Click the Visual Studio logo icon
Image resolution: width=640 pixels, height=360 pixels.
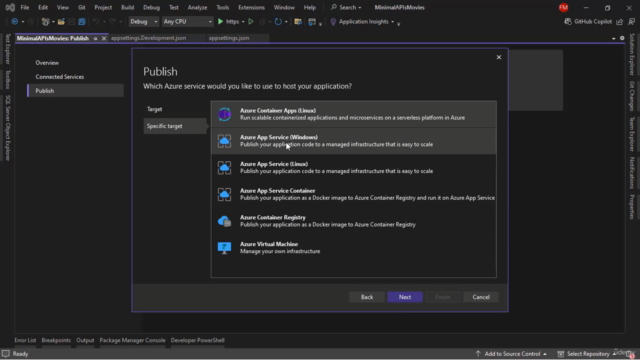pyautogui.click(x=10, y=7)
